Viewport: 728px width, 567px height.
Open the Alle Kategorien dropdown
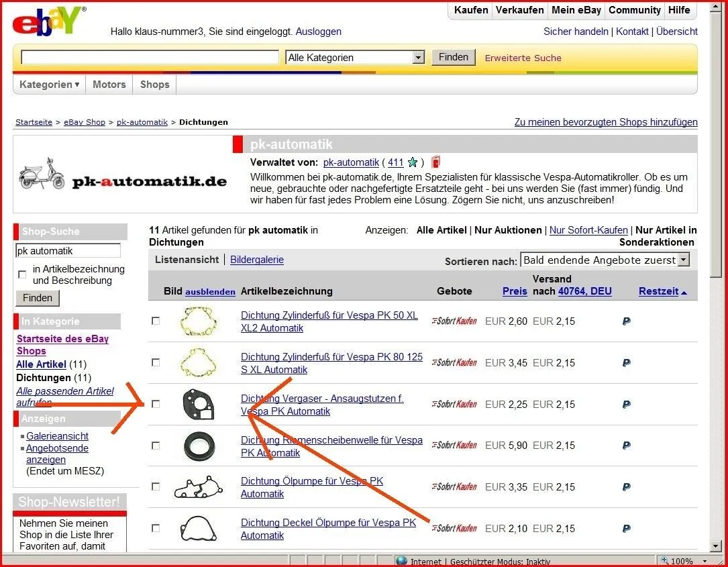[355, 58]
